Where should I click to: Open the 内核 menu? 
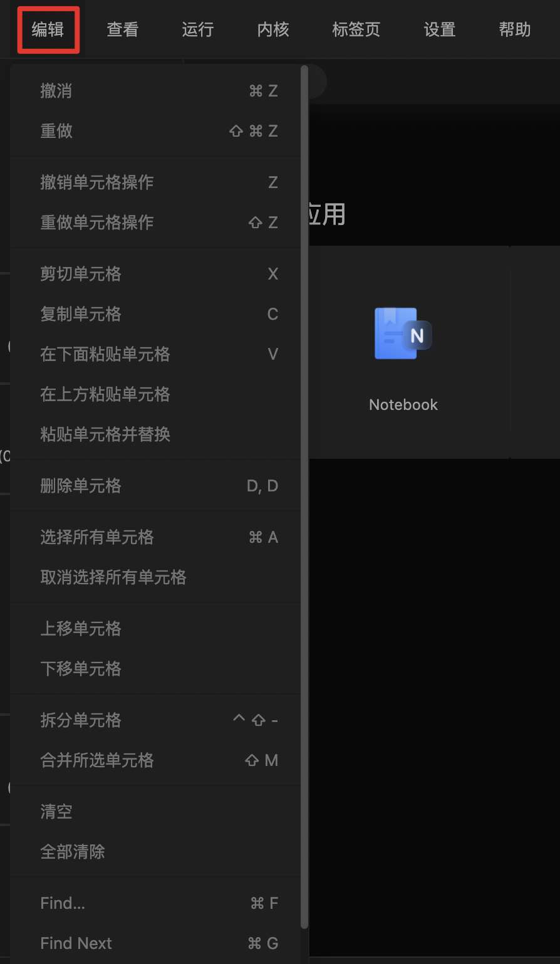coord(273,29)
